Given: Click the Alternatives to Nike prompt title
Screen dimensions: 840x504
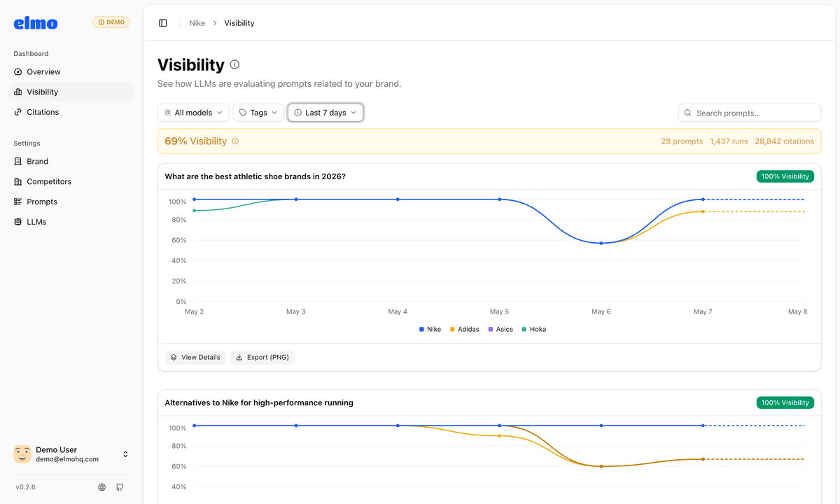Looking at the screenshot, I should 259,402.
